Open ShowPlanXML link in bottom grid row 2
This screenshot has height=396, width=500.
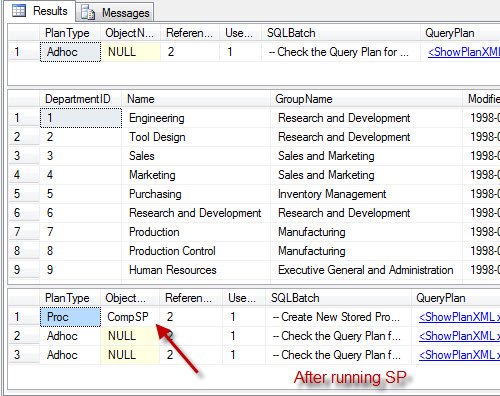[x=459, y=336]
